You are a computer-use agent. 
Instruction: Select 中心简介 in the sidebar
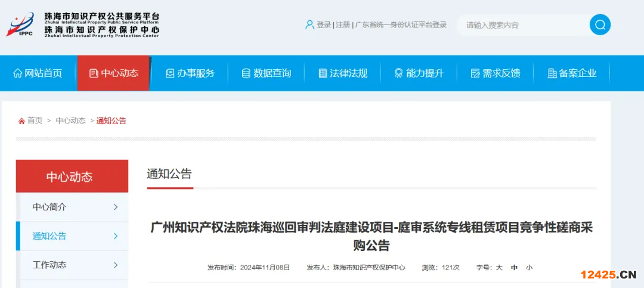tap(72, 207)
